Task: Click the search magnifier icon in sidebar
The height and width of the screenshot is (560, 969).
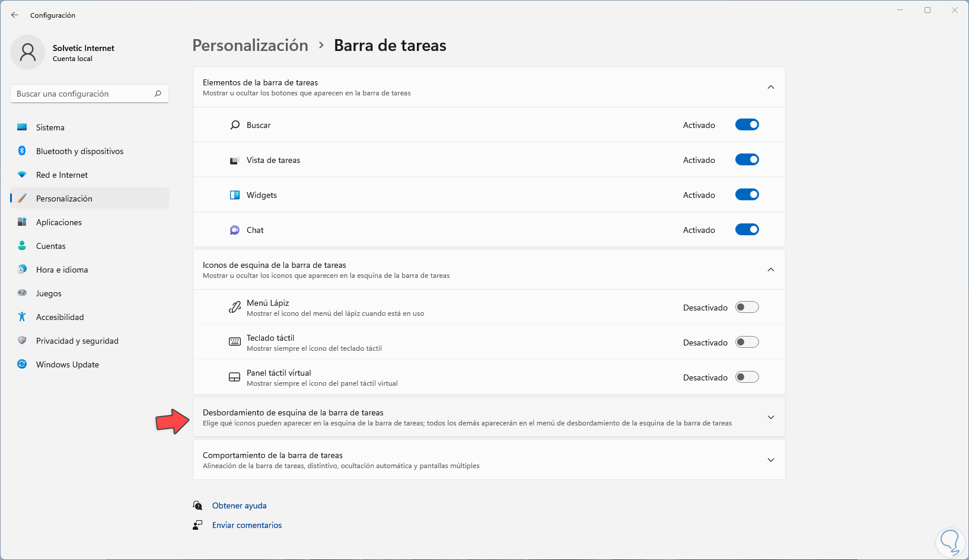Action: (158, 94)
